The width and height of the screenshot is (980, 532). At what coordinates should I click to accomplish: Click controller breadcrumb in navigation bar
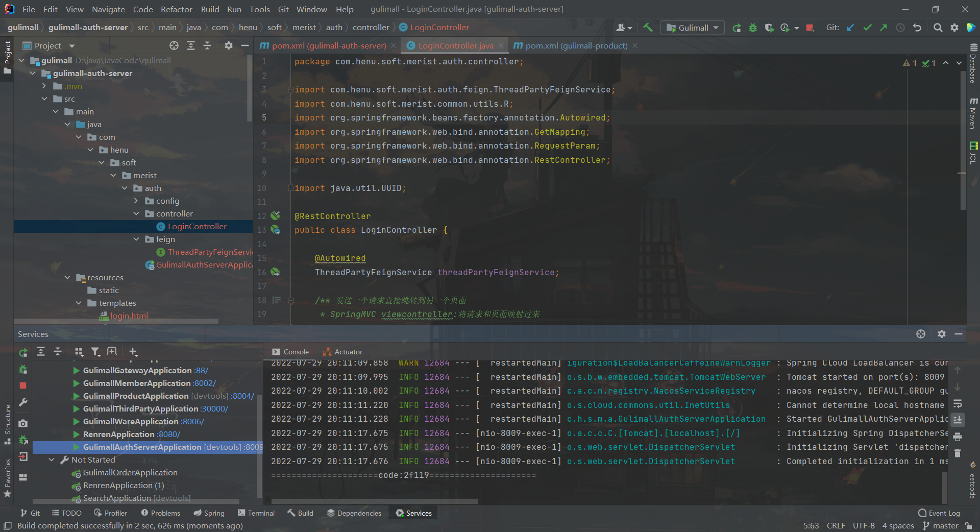(371, 28)
